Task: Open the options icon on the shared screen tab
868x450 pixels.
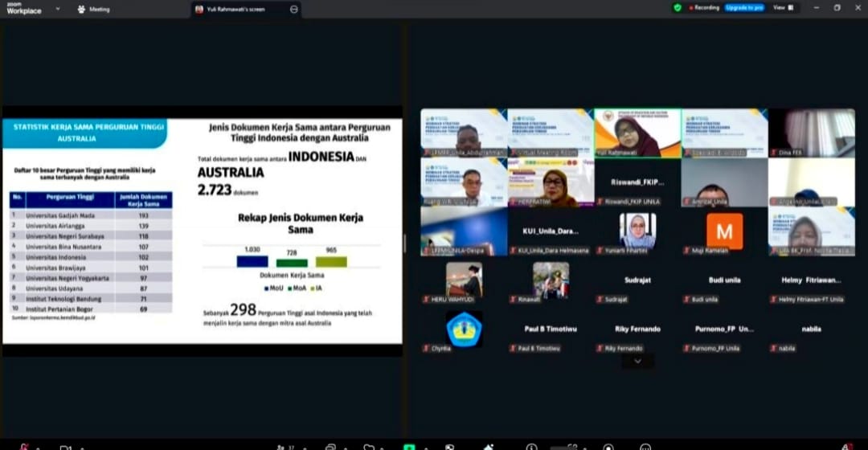Action: 294,10
